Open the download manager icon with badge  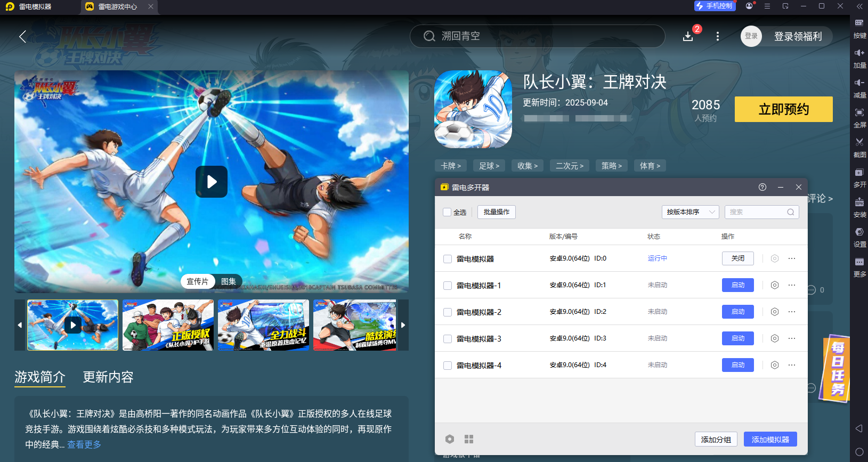(688, 36)
